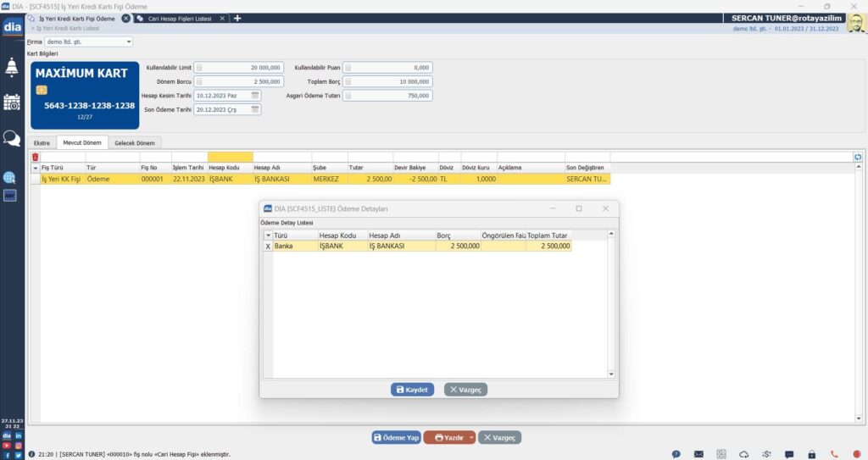Select İş Yeri Kredi Kartı Fişi Ödeme tab

point(77,19)
